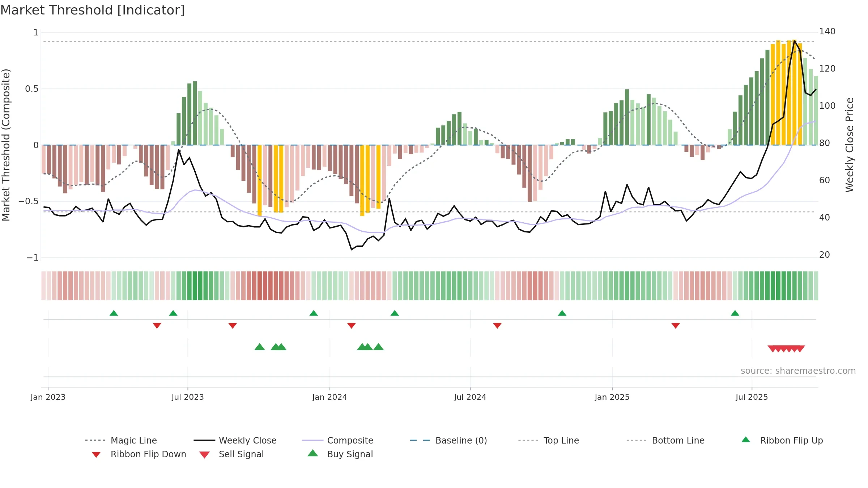This screenshot has width=868, height=488.
Task: Toggle the Baseline (0) legend entry
Action: click(448, 440)
